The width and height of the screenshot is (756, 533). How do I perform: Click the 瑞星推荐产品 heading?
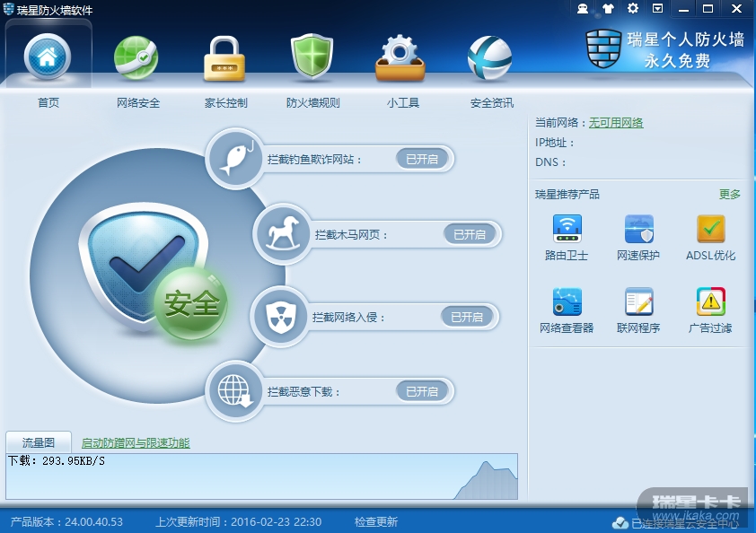click(567, 194)
